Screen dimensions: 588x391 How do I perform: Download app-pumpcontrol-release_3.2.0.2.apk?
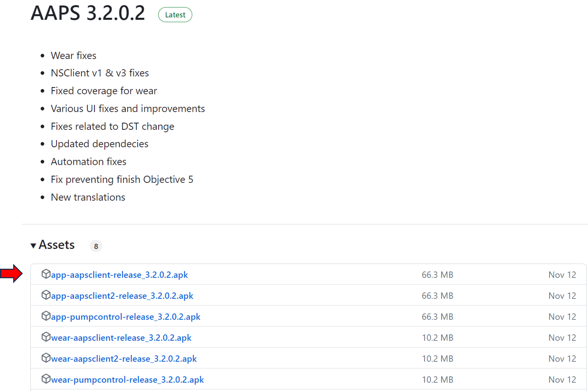(x=126, y=317)
